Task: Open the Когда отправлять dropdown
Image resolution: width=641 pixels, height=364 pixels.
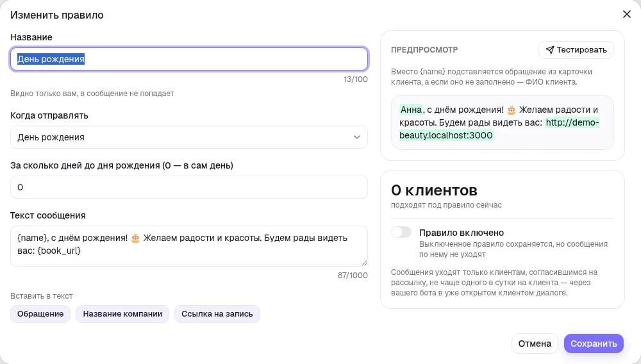Action: pos(189,137)
